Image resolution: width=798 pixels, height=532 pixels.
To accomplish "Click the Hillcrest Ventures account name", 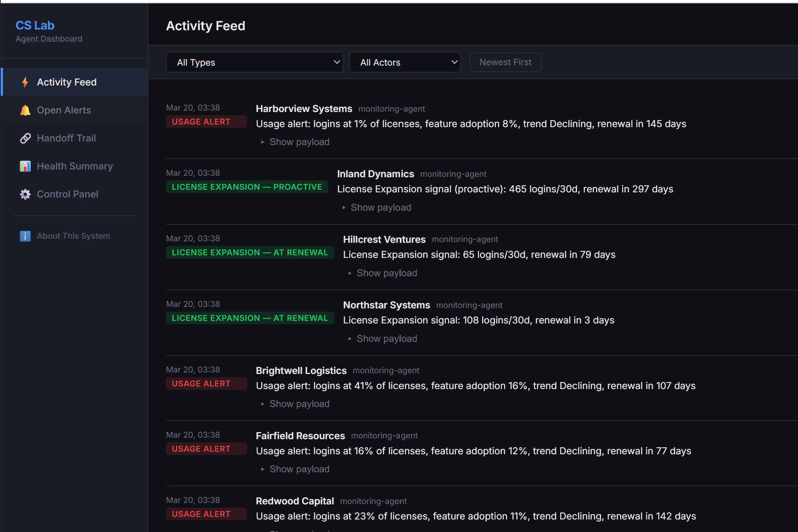I will pos(384,239).
